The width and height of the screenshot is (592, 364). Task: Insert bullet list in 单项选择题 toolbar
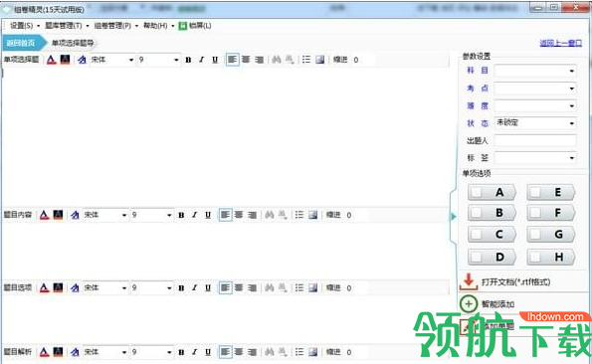tap(306, 60)
